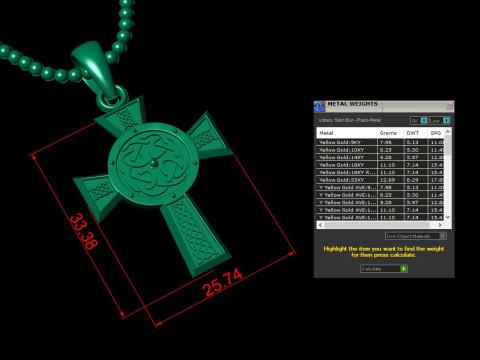Click the Calculate button
The height and width of the screenshot is (360, 480).
pos(384,269)
